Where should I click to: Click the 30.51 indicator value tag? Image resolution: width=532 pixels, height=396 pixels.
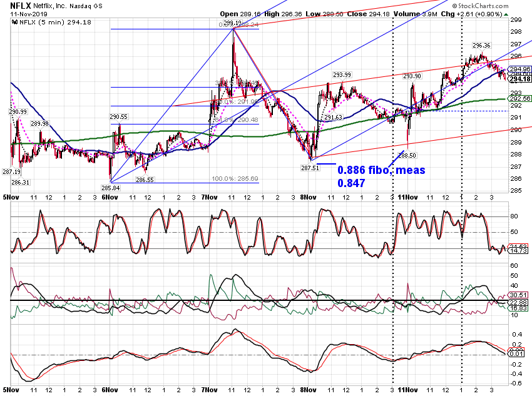pyautogui.click(x=519, y=295)
